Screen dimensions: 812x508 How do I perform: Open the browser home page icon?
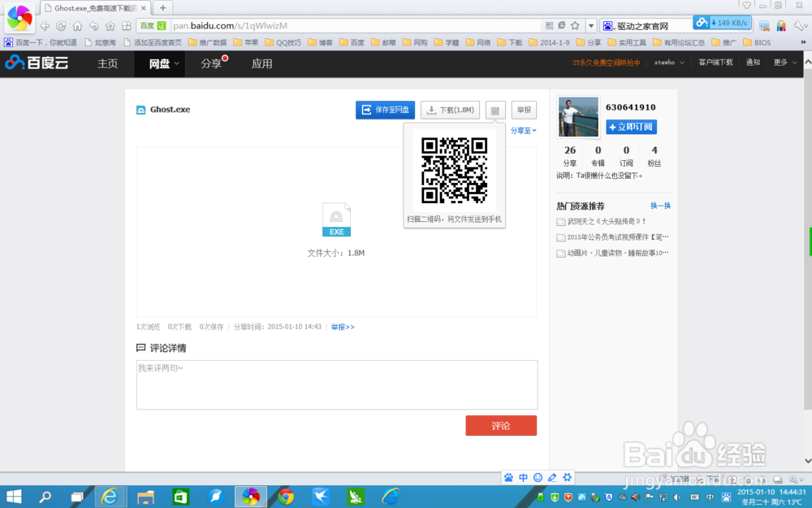[77, 25]
